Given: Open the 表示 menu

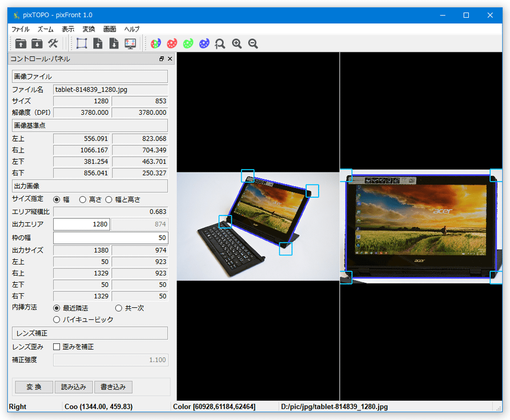Looking at the screenshot, I should click(x=68, y=29).
